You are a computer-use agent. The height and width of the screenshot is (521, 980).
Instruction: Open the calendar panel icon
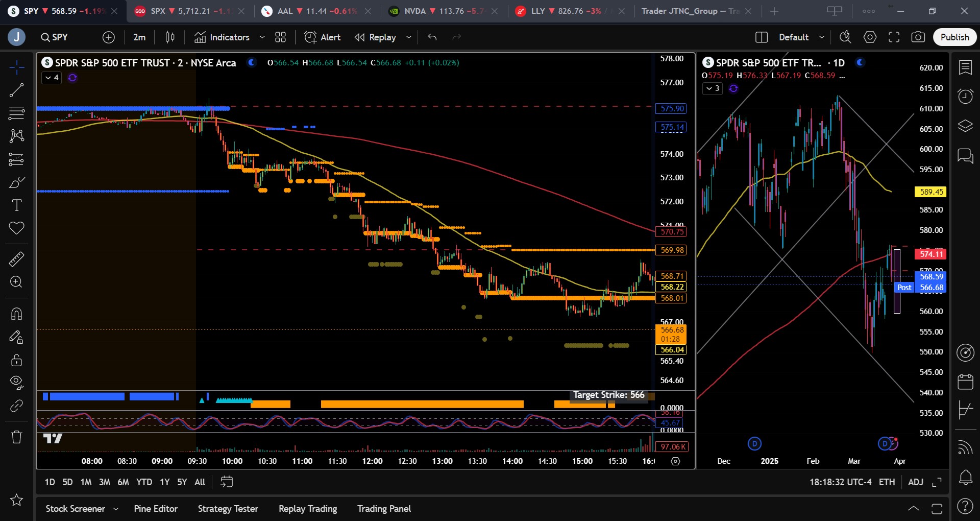(x=965, y=381)
